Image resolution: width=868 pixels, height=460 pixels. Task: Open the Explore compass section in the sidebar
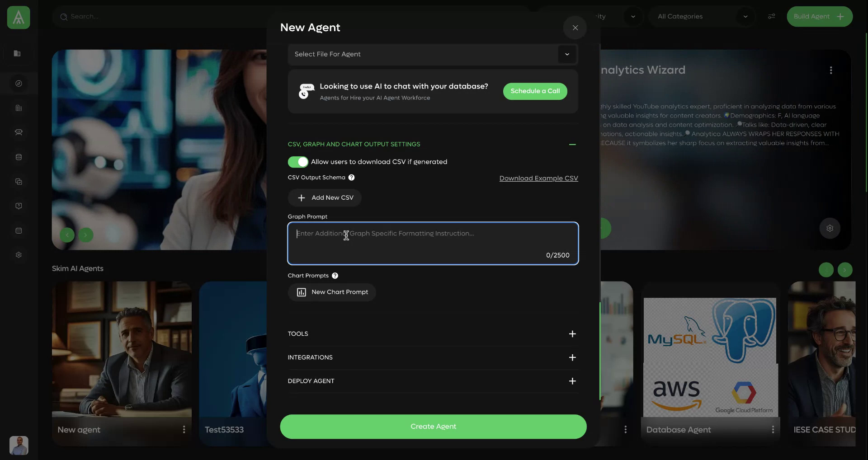coord(19,83)
